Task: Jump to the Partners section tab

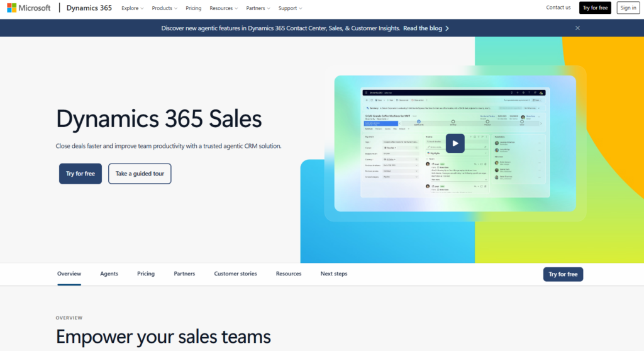Action: coord(184,274)
